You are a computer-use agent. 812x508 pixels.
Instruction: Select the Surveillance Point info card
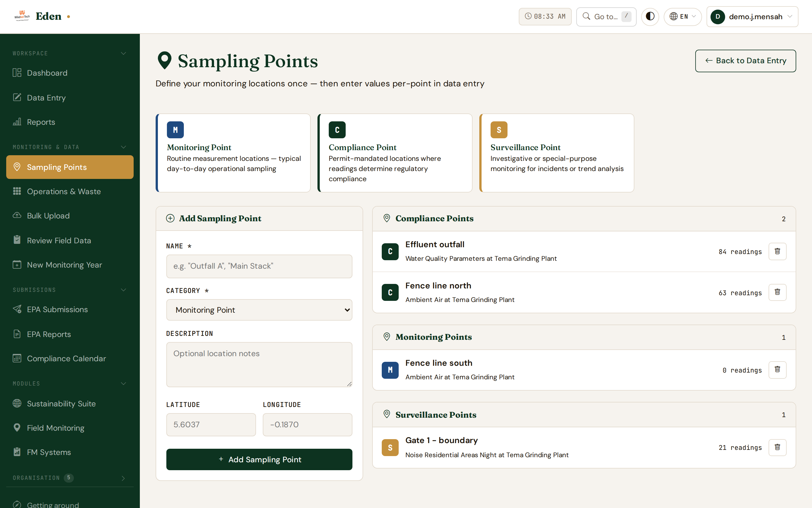[557, 153]
